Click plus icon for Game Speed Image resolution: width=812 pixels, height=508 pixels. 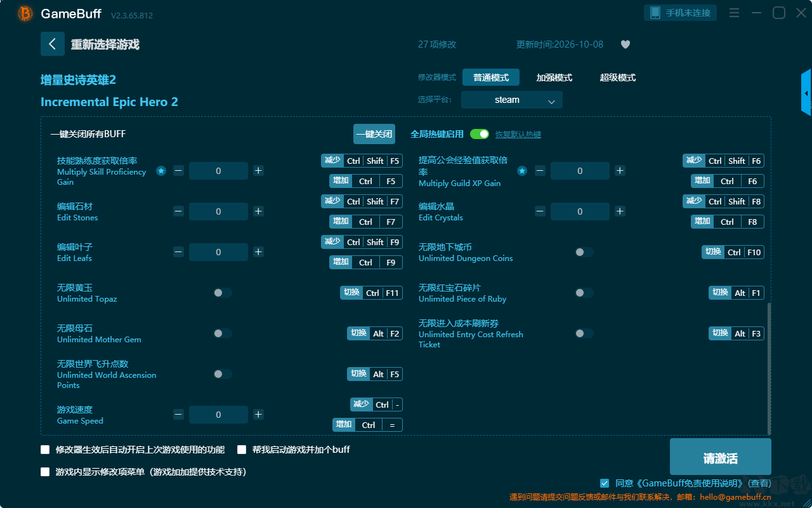coord(258,415)
